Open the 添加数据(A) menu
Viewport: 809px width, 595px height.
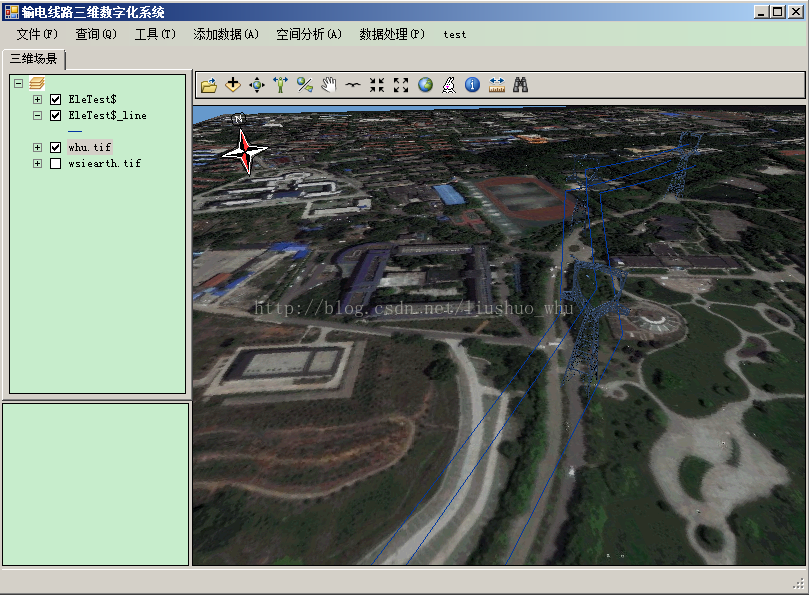(226, 35)
